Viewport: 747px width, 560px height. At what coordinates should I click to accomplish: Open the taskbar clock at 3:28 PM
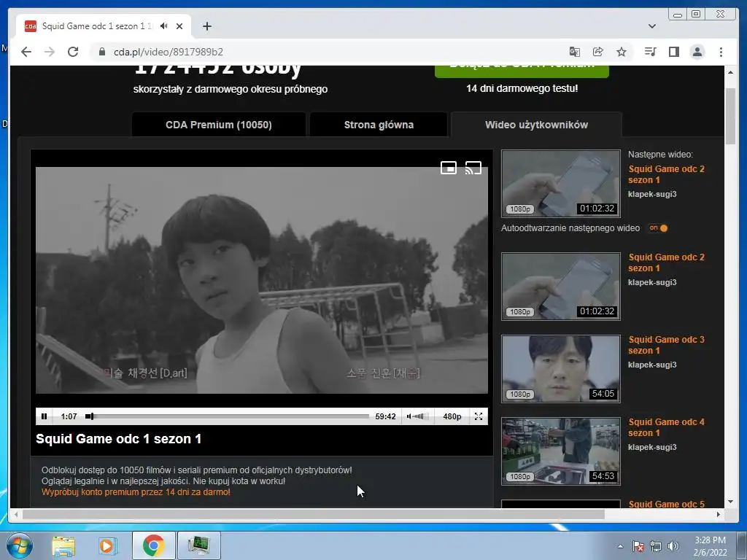(710, 546)
